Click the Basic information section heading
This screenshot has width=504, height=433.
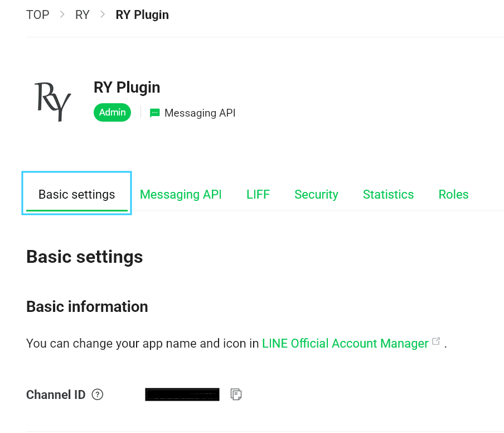[x=87, y=306]
